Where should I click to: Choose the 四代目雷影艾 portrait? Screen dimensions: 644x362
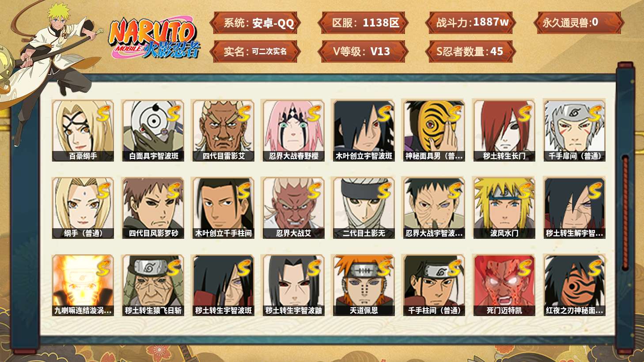point(223,130)
